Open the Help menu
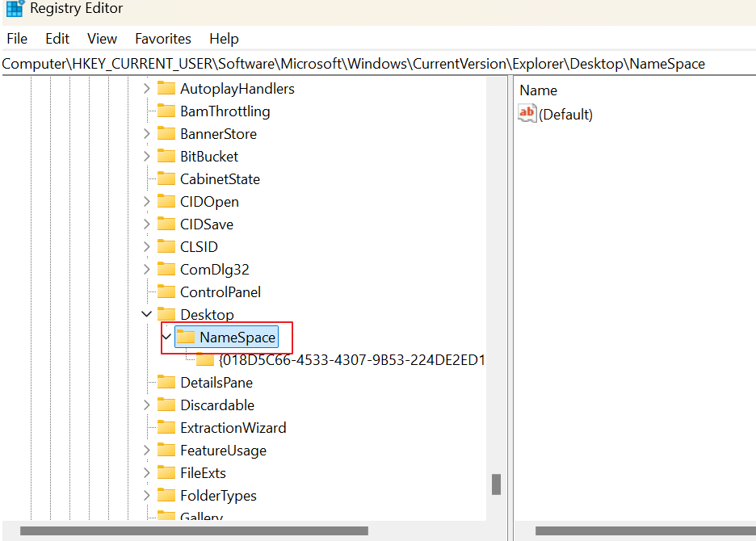Viewport: 756px width, 541px height. pos(224,39)
